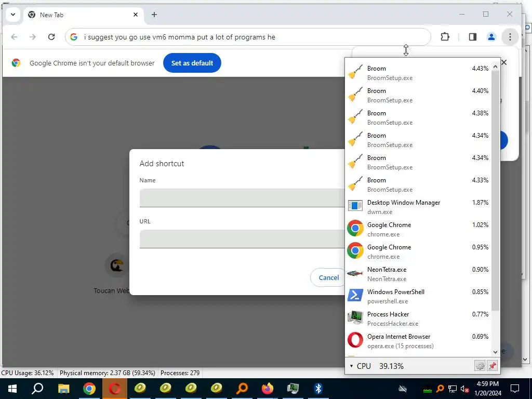Screen dimensions: 532x399
Task: Open Process Hacker monitor icon on taskbar
Action: [x=293, y=389]
